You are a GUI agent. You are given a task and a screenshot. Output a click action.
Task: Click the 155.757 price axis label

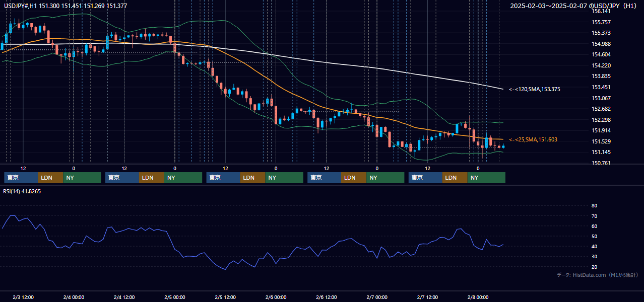pos(601,22)
